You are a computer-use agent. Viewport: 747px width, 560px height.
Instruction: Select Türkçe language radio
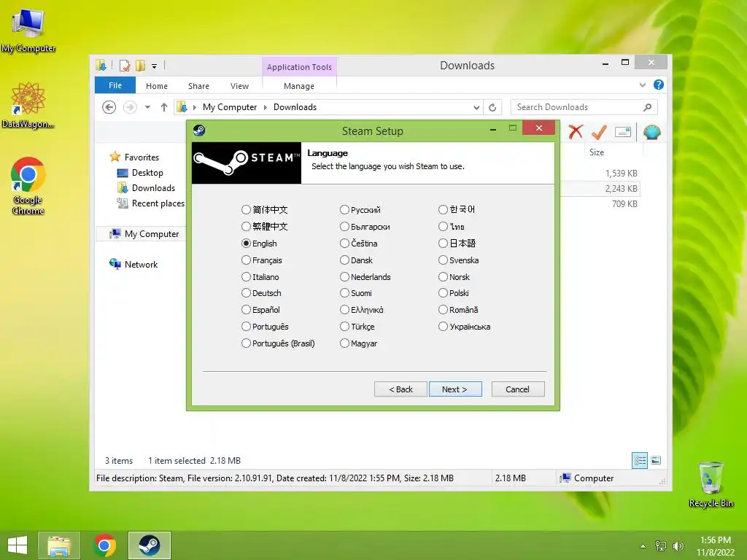[344, 327]
